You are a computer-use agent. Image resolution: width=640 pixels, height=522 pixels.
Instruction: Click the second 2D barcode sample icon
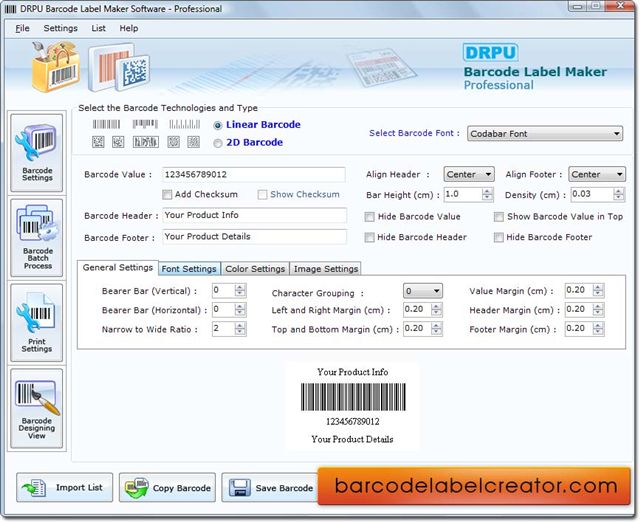pos(118,142)
